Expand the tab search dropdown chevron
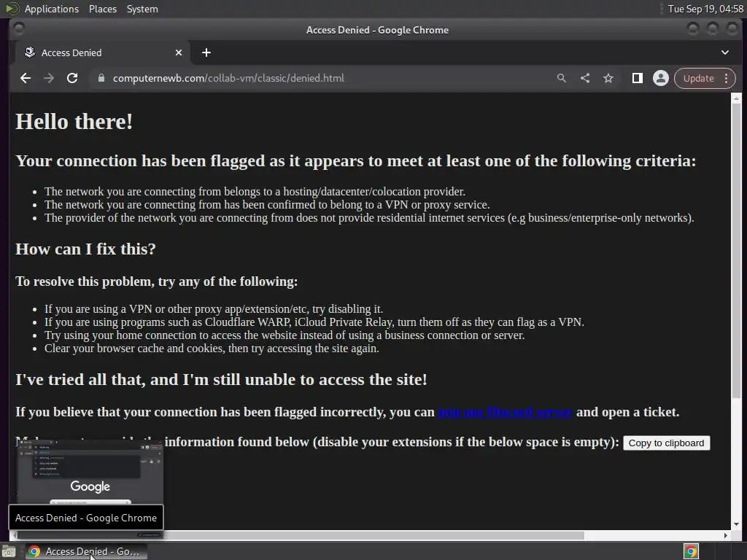 click(x=724, y=52)
